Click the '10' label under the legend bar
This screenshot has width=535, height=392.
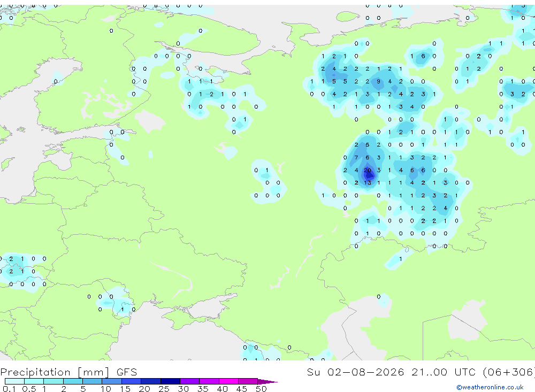click(106, 389)
